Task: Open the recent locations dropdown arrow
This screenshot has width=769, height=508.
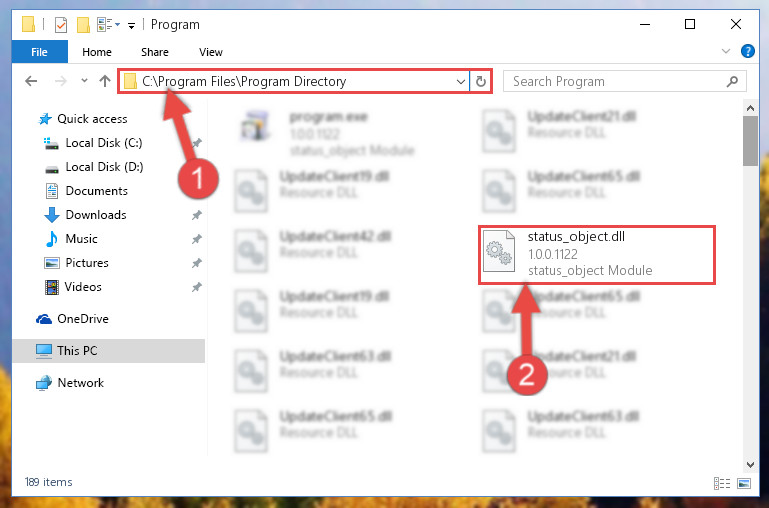Action: point(84,81)
